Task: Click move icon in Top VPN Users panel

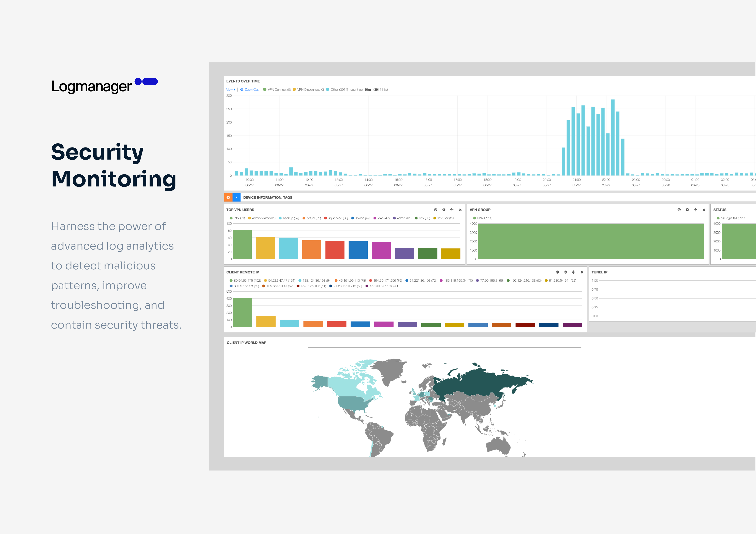Action: pos(452,210)
